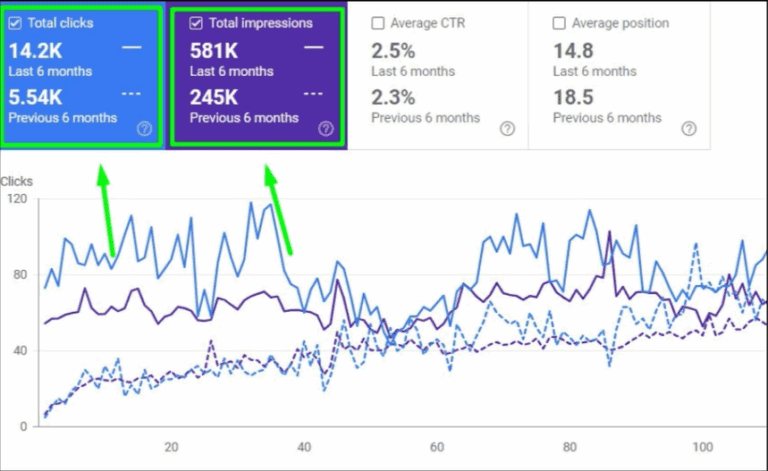Screen dimensions: 768x471
Task: Select the 14.2K total clicks value
Action: 36,52
